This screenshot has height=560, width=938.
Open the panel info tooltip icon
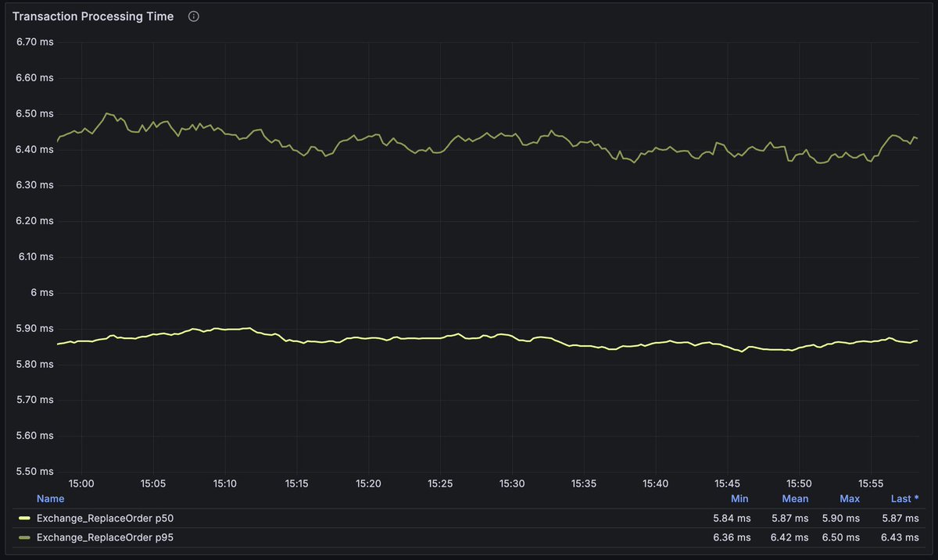[194, 16]
